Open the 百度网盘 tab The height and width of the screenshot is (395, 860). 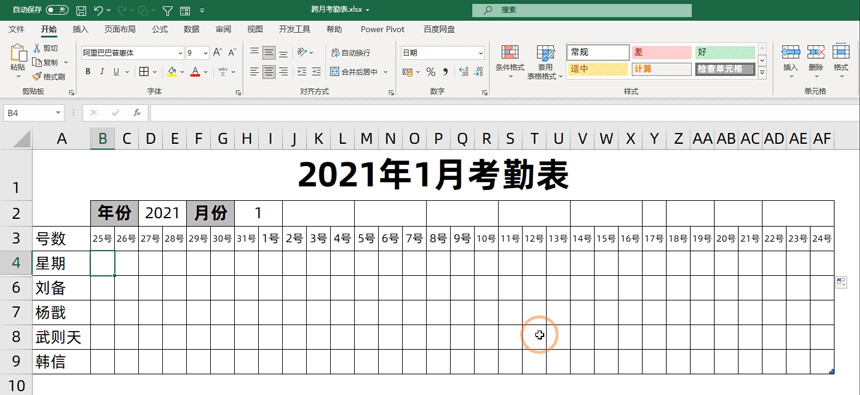(x=439, y=29)
